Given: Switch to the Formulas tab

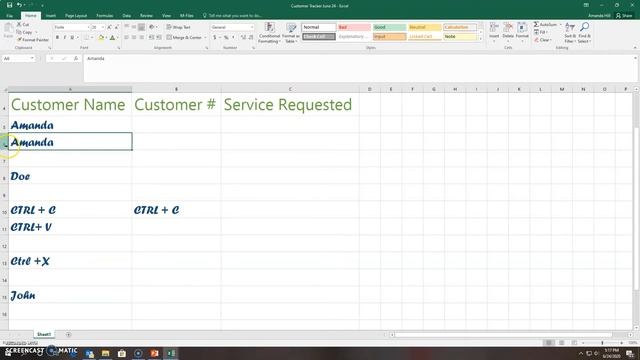Looking at the screenshot, I should (104, 16).
